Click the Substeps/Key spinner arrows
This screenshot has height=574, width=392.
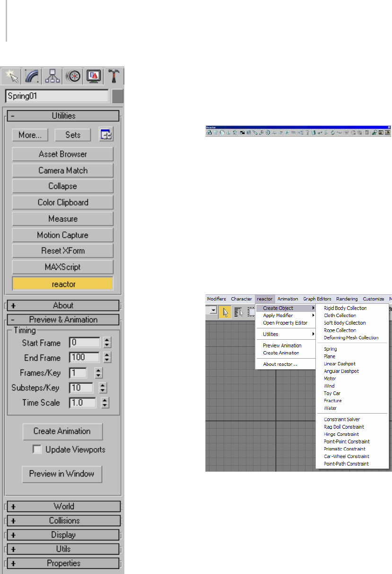[103, 388]
